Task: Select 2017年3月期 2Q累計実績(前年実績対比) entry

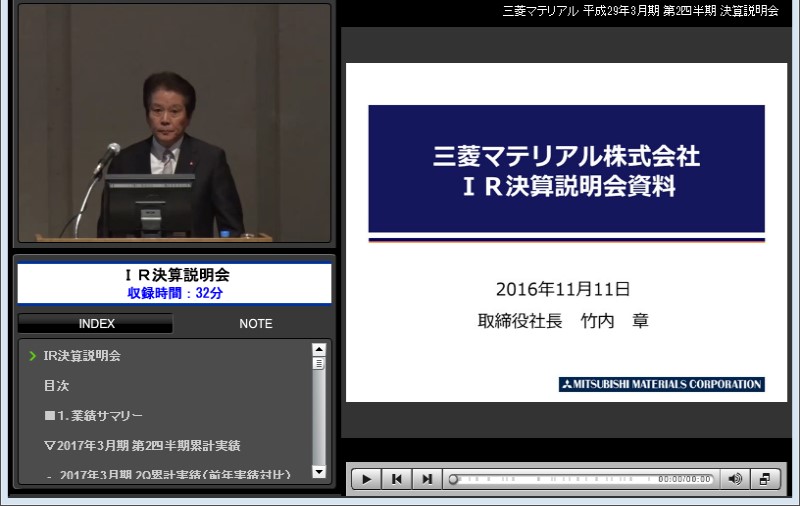Action: [174, 475]
